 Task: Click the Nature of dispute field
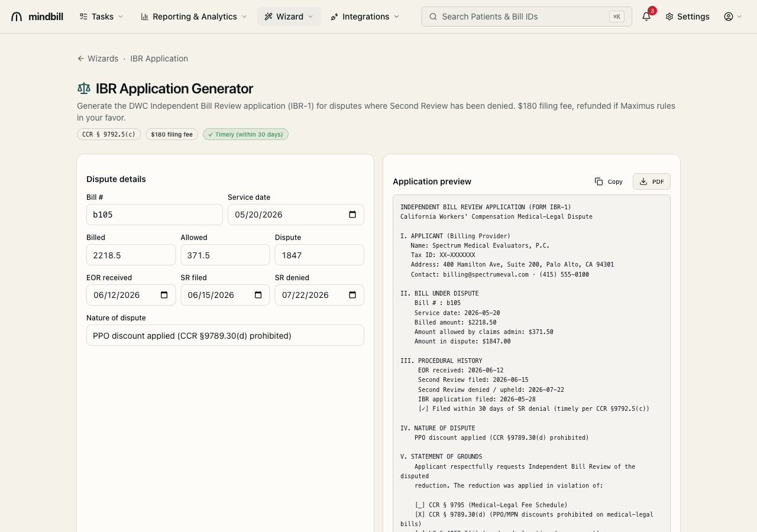pos(225,335)
